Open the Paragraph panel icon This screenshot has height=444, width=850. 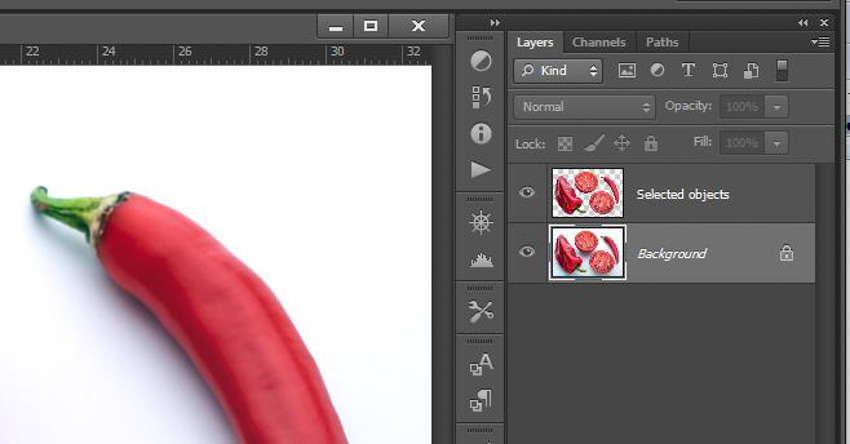481,401
